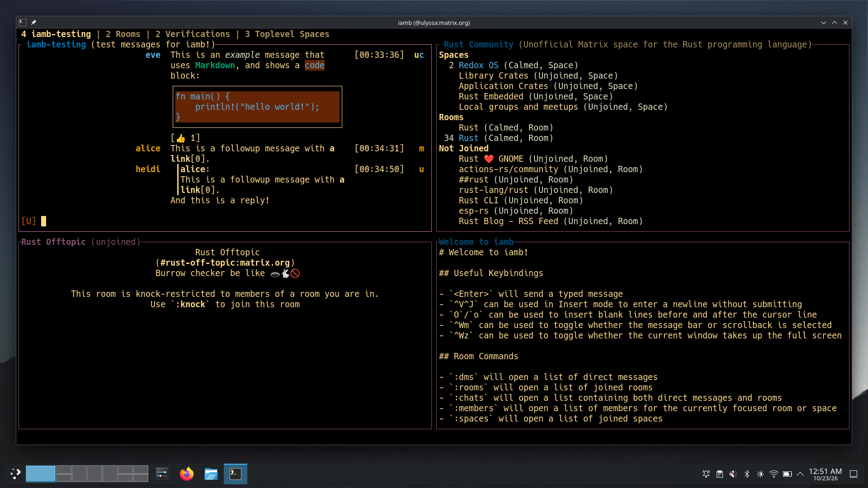
Task: Click the muted volume tray icon
Action: (733, 474)
